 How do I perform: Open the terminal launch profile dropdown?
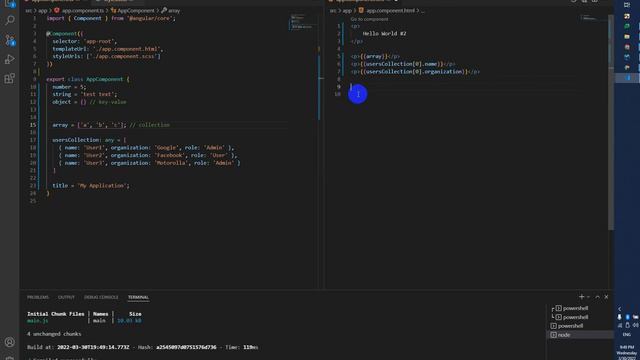click(x=588, y=297)
